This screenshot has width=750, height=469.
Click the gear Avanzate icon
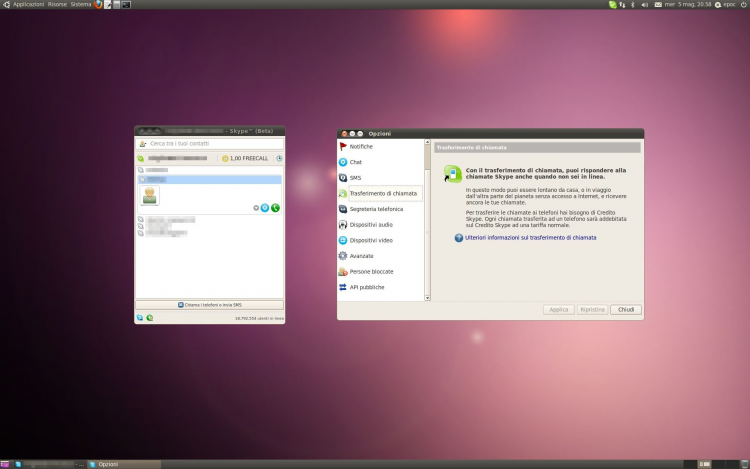(x=343, y=256)
